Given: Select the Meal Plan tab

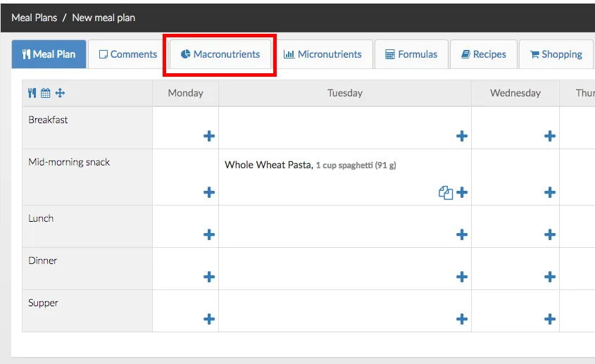Looking at the screenshot, I should 49,54.
